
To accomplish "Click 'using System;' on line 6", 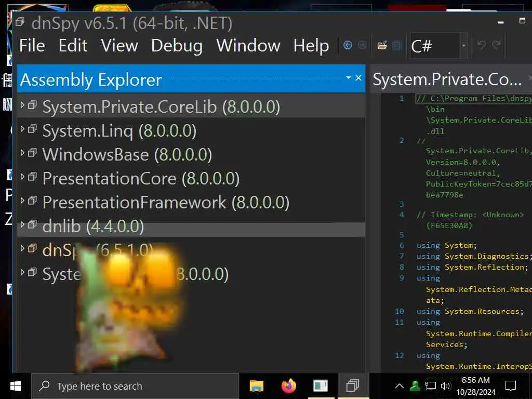I will click(446, 245).
